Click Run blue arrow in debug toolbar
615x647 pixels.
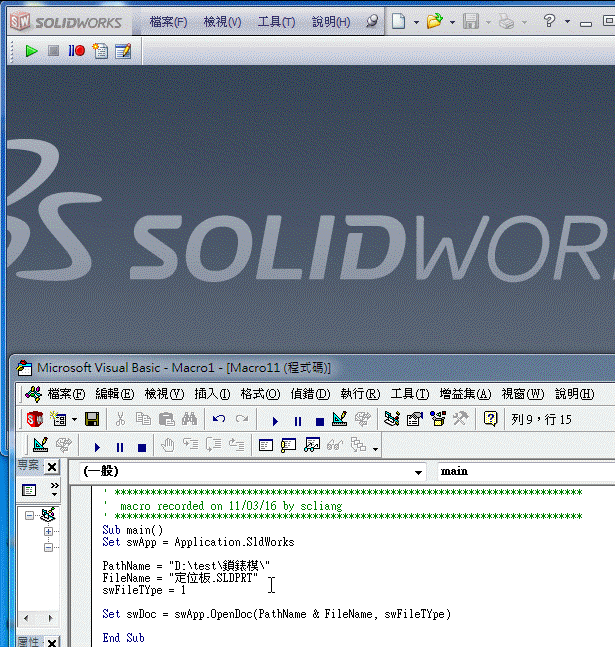97,447
